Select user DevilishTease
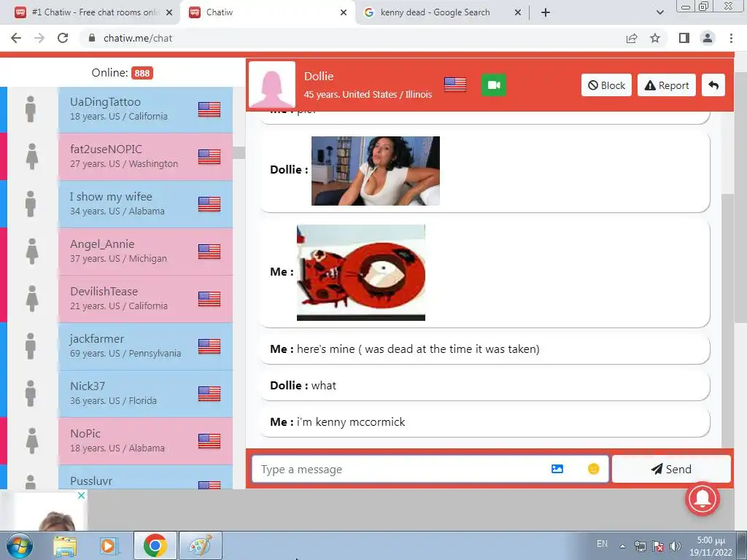The image size is (747, 560). (x=145, y=298)
